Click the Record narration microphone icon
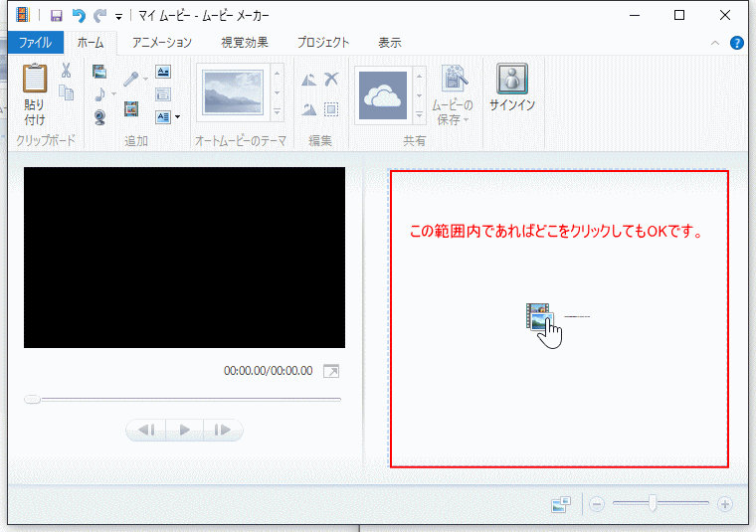 tap(130, 79)
